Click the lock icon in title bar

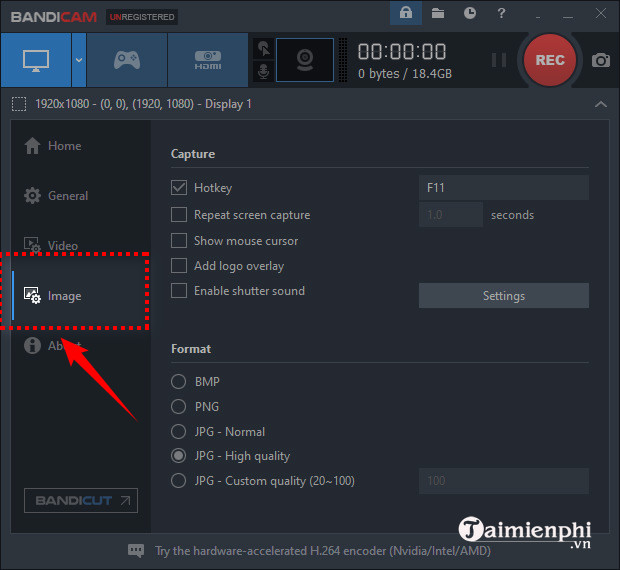point(406,13)
